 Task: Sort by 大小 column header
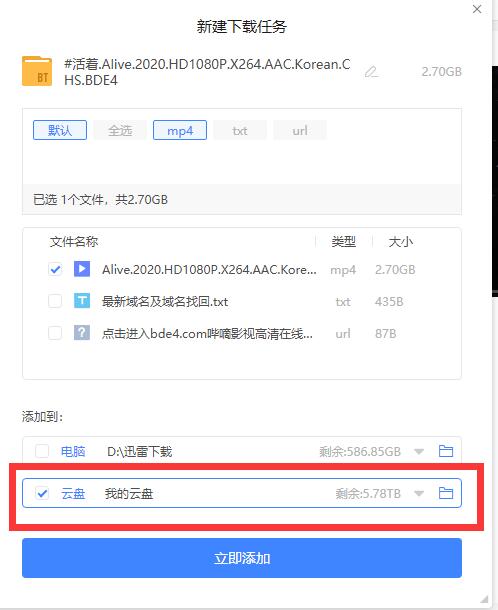coord(401,242)
